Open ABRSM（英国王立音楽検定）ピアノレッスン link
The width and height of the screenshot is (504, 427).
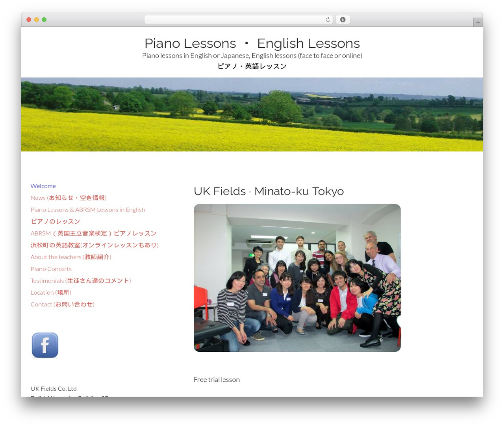pyautogui.click(x=94, y=233)
